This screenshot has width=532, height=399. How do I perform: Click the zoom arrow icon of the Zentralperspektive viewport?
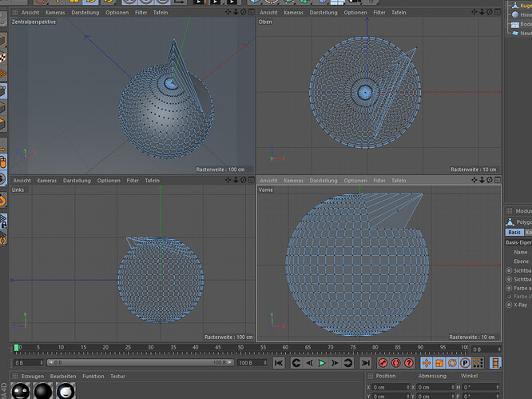pos(236,12)
